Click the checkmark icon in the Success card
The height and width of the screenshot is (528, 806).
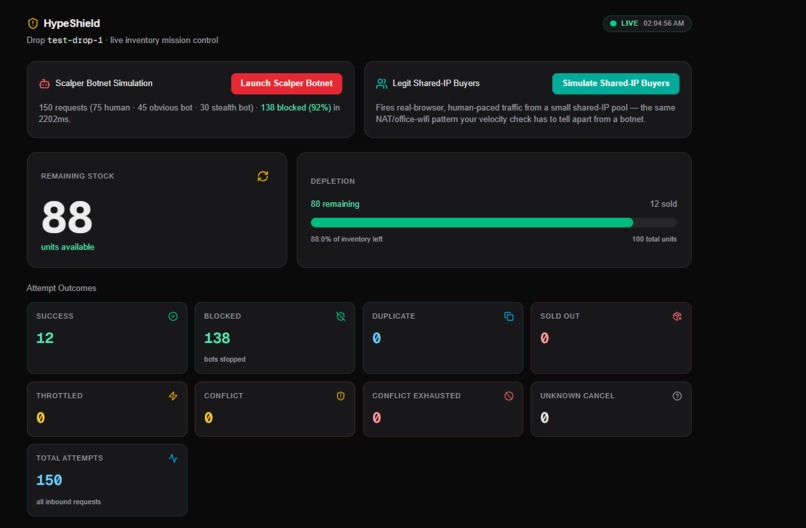click(173, 316)
